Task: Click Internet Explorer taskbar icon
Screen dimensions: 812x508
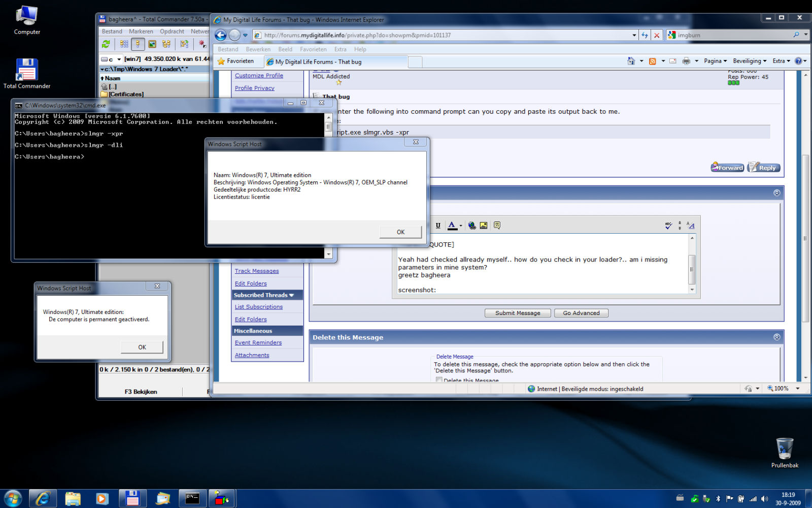Action: tap(43, 499)
